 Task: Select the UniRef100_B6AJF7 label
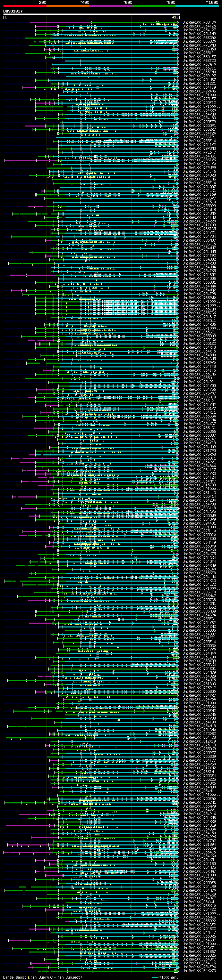coord(199,57)
